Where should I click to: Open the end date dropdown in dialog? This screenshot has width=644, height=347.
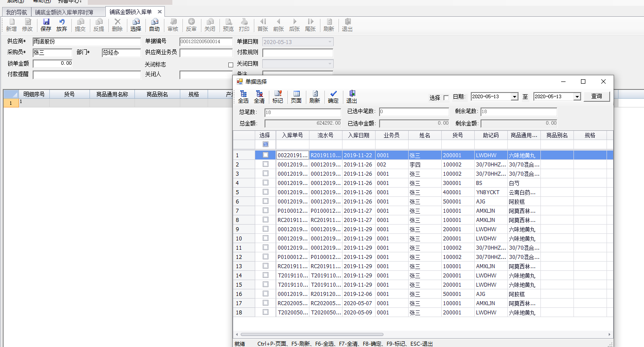pos(577,96)
